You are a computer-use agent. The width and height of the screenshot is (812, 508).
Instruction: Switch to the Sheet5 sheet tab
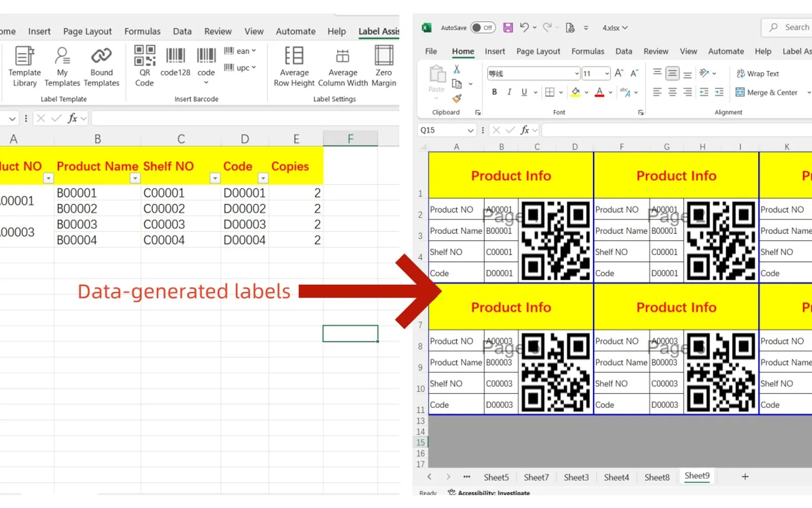tap(496, 478)
